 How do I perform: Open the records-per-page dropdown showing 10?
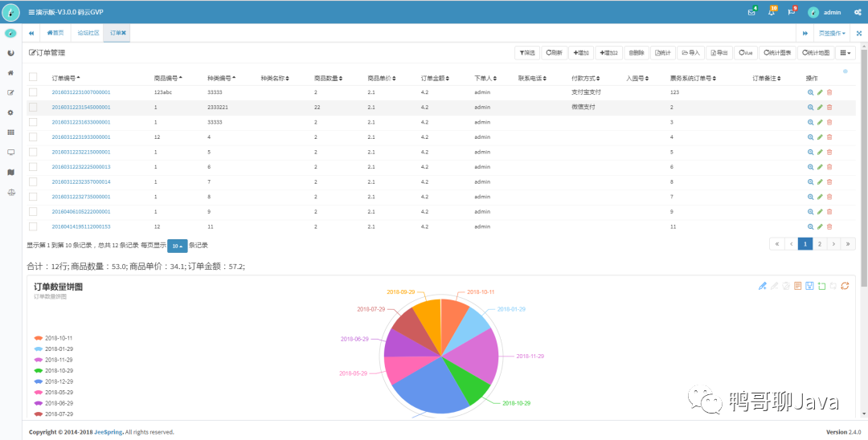[177, 246]
